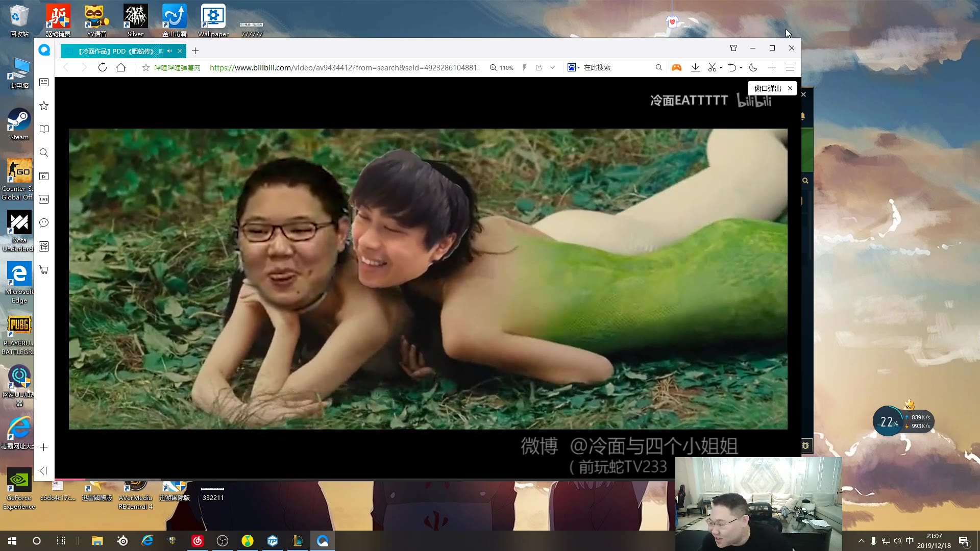Select the GeForce Experience desktop icon
This screenshot has height=551, width=980.
19,489
